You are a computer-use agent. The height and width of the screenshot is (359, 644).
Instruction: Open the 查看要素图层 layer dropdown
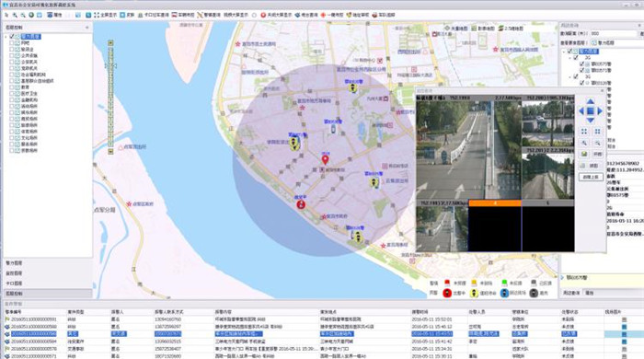tap(617, 42)
